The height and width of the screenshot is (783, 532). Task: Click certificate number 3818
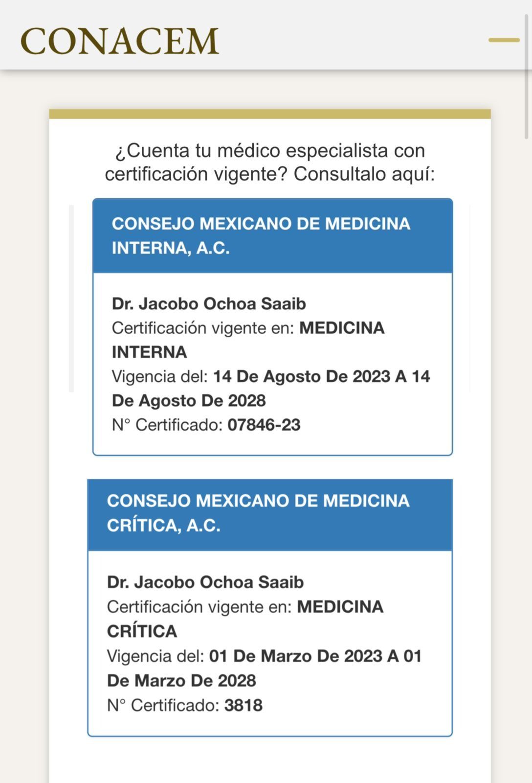point(244,705)
